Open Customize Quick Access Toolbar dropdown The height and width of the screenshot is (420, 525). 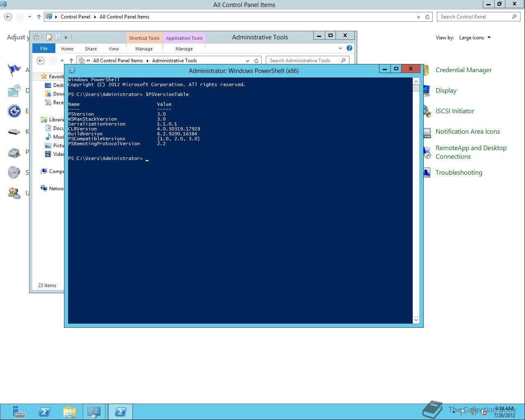pyautogui.click(x=66, y=38)
